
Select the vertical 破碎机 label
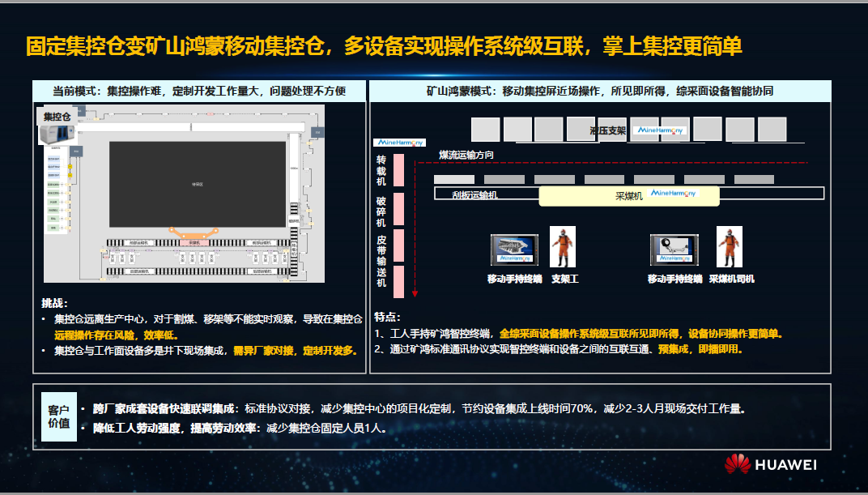pyautogui.click(x=381, y=211)
